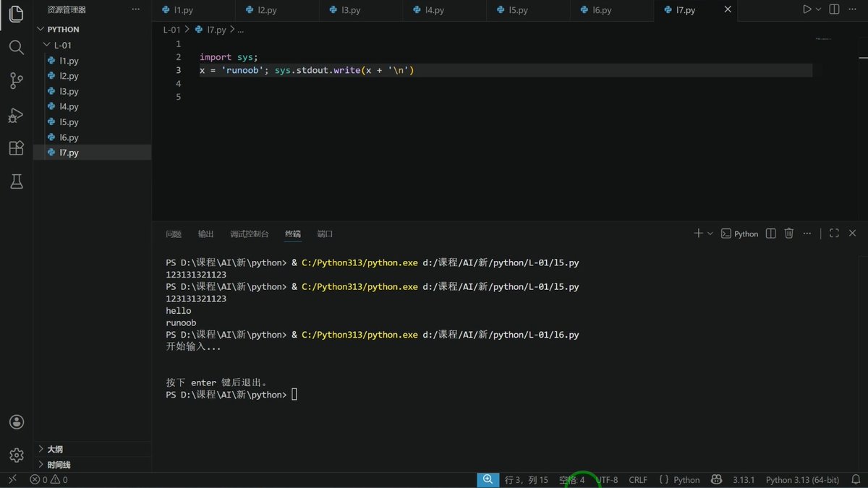Viewport: 868px width, 488px height.
Task: Split the editor to the right
Action: click(834, 9)
